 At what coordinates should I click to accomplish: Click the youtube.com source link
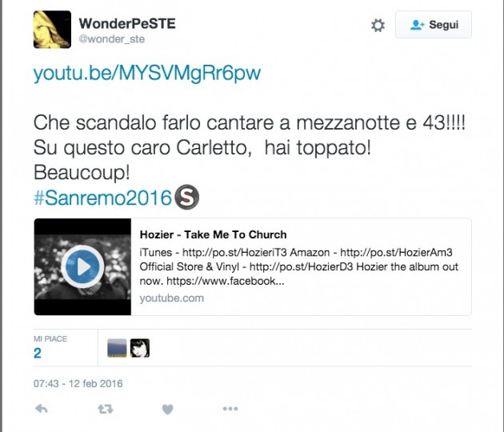(x=172, y=298)
